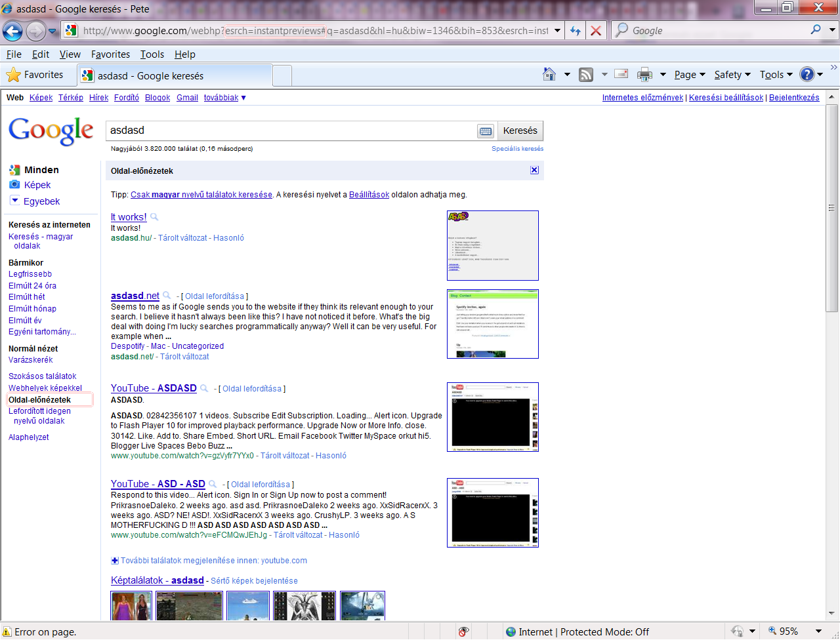This screenshot has height=640, width=840.
Task: Expand the Egyebek sidebar option
Action: tap(35, 201)
